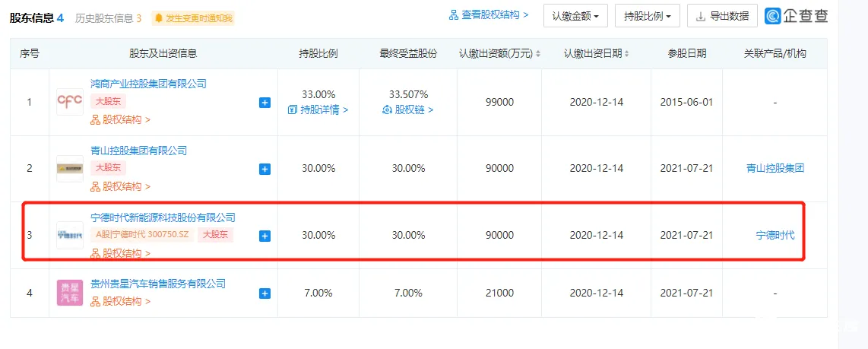The image size is (868, 349).
Task: Click 青山控股集团 logo thumbnail
Action: point(70,168)
